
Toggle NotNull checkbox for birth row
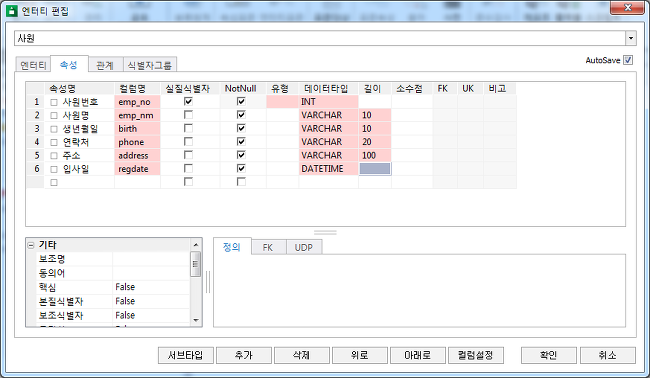[x=241, y=128]
